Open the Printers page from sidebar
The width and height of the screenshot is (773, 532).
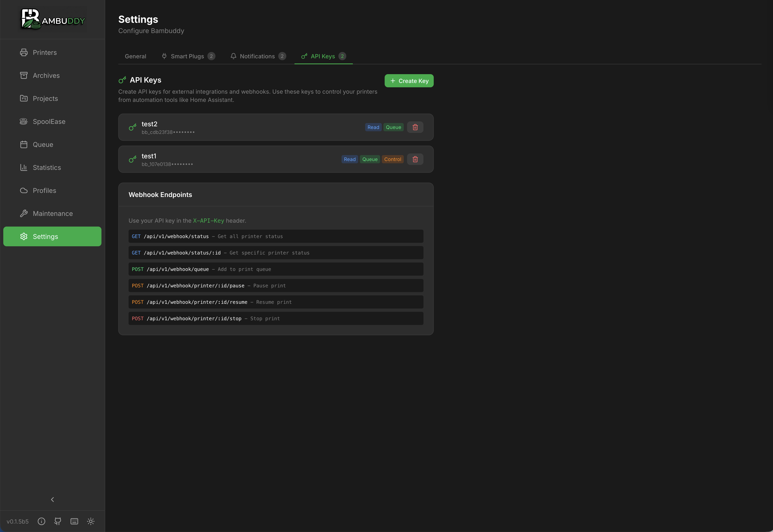[52, 52]
